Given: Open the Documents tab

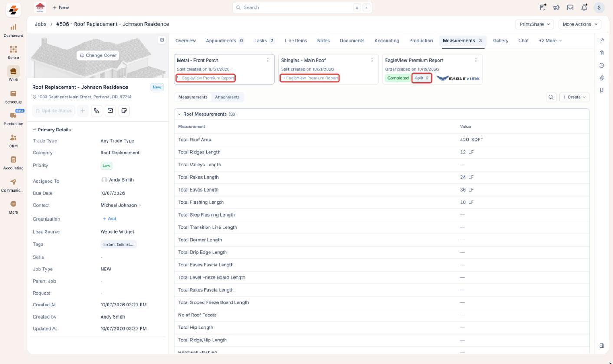Looking at the screenshot, I should (x=352, y=41).
